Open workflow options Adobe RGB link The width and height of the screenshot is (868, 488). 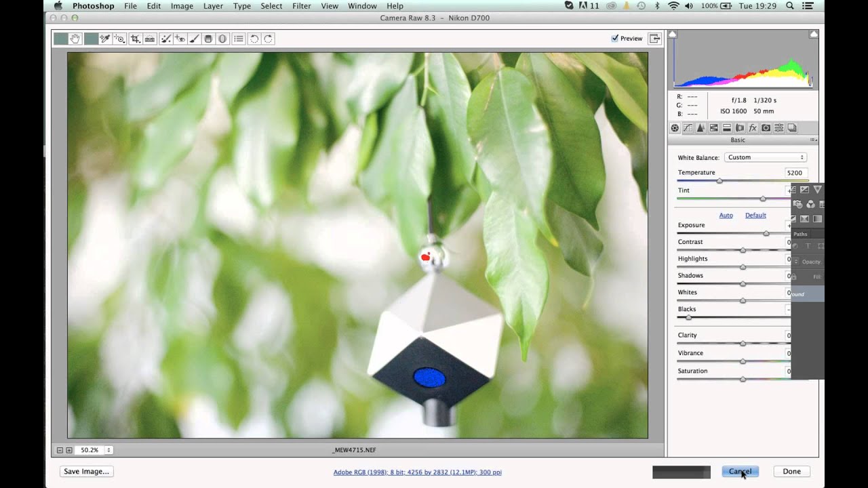click(417, 472)
